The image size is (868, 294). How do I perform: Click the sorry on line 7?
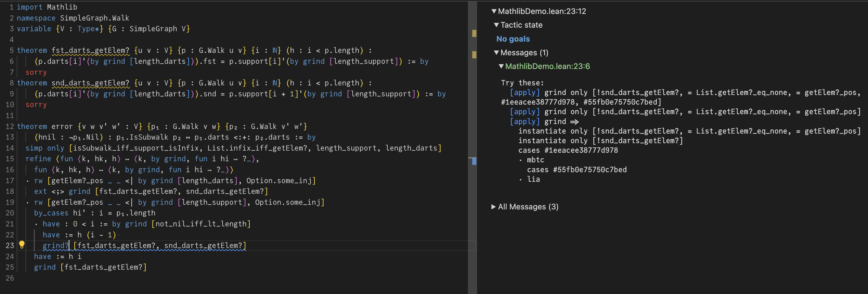(x=36, y=73)
